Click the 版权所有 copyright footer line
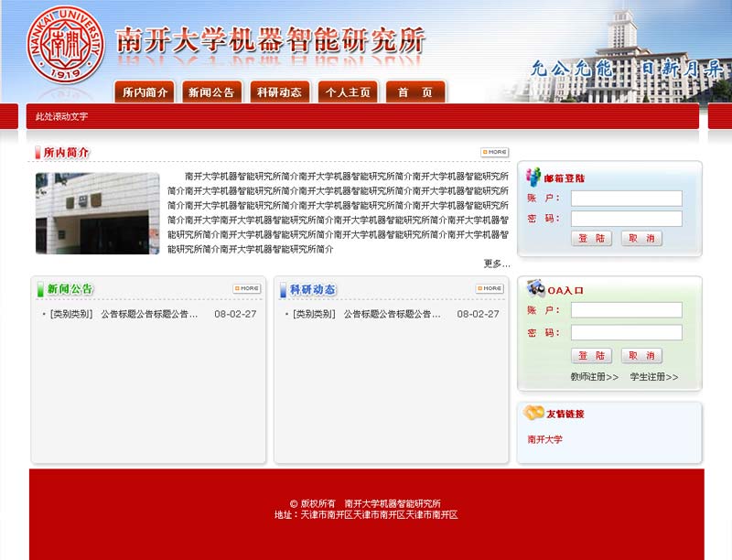The width and height of the screenshot is (732, 560). point(365,503)
